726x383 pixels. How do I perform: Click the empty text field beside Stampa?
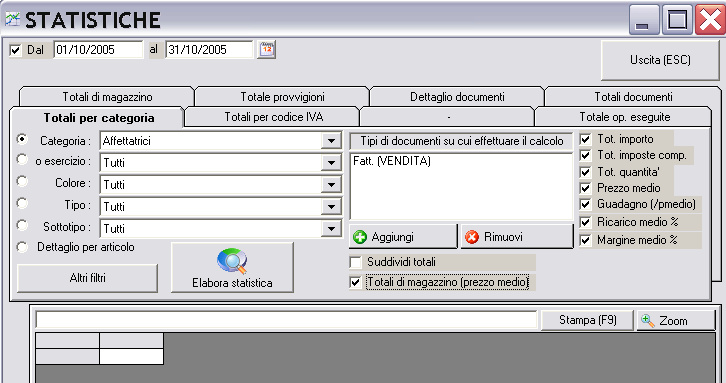286,320
